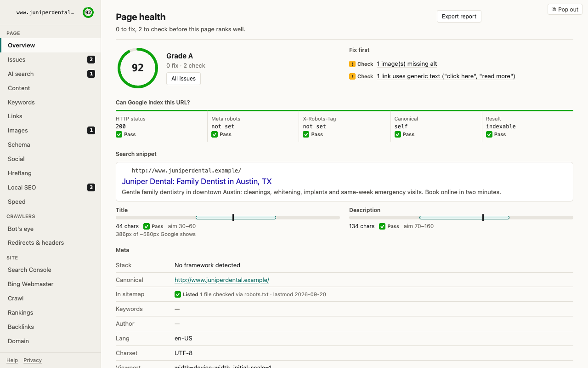Viewport: 588px width, 368px height.
Task: Click the Pass check beside 44 chars
Action: click(147, 226)
